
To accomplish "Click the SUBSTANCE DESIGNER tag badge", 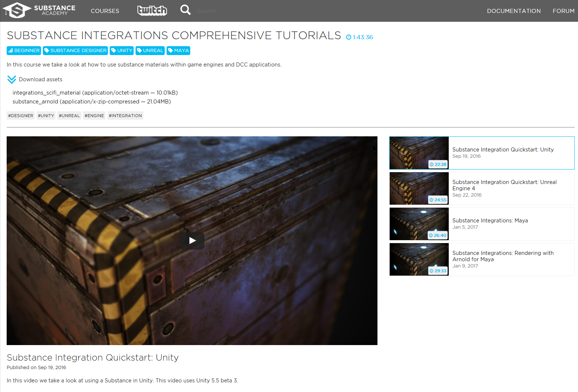I will [x=75, y=50].
